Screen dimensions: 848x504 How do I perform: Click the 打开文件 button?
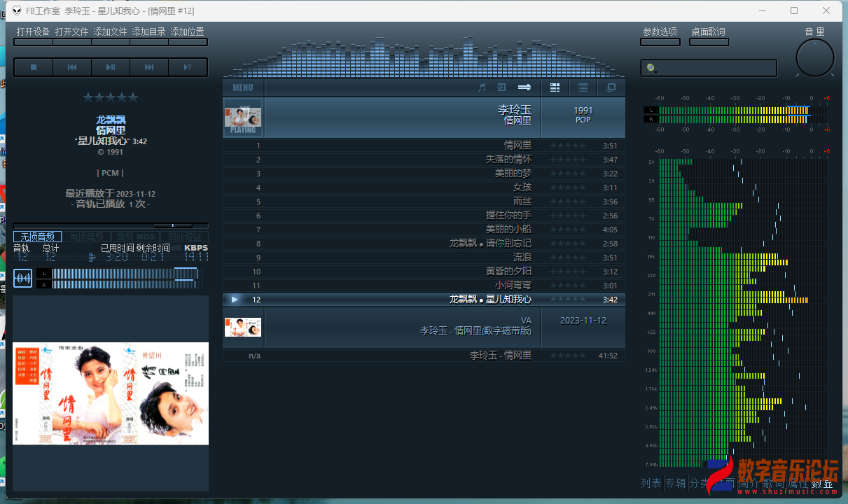71,32
